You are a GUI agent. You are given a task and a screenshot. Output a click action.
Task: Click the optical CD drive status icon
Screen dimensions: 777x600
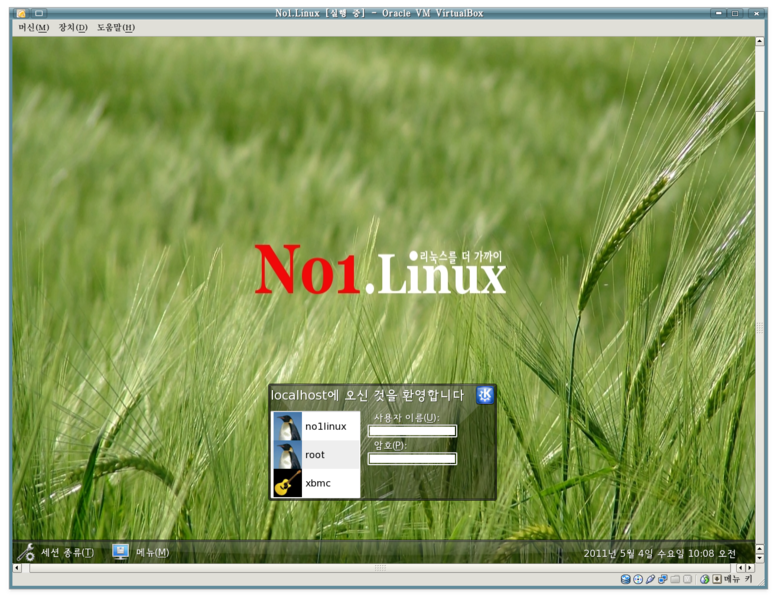click(x=638, y=579)
